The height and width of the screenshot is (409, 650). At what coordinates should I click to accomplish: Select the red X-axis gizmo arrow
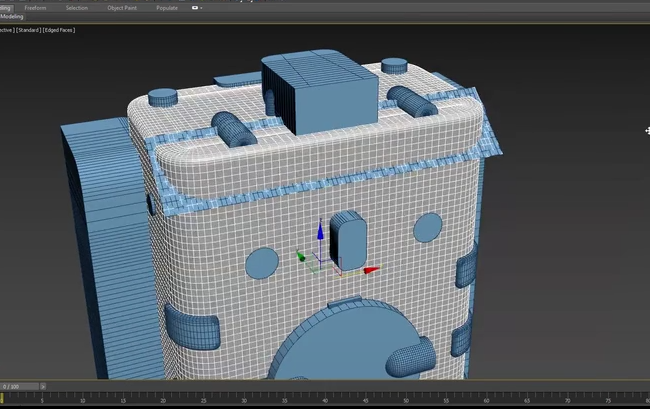[x=371, y=269]
